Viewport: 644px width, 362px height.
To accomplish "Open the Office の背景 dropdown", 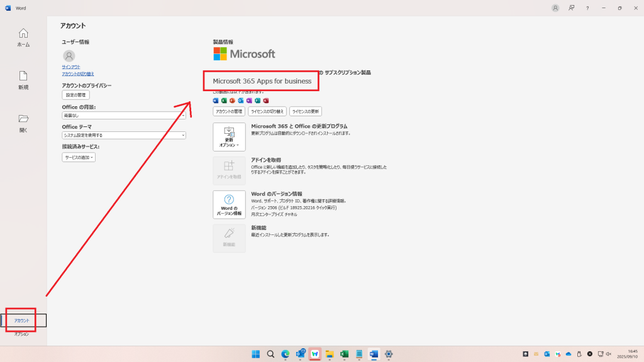I will pyautogui.click(x=124, y=116).
